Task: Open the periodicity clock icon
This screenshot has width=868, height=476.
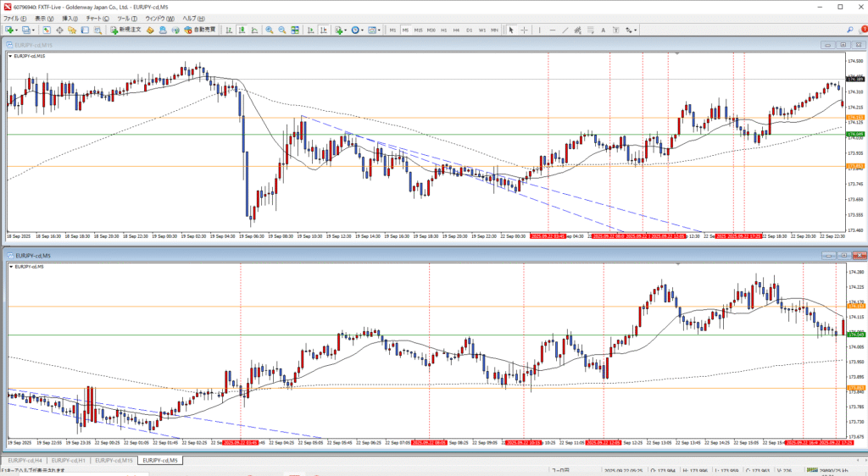Action: [x=355, y=30]
